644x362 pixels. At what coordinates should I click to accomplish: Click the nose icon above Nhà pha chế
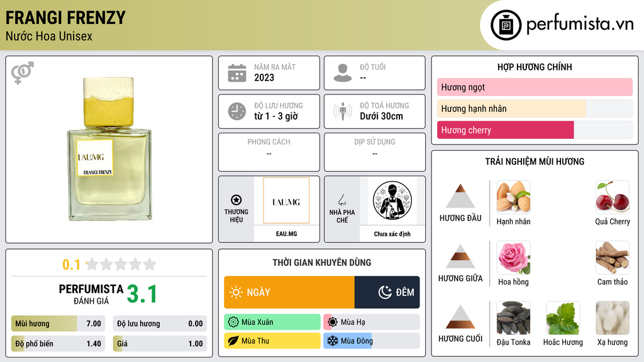click(341, 200)
